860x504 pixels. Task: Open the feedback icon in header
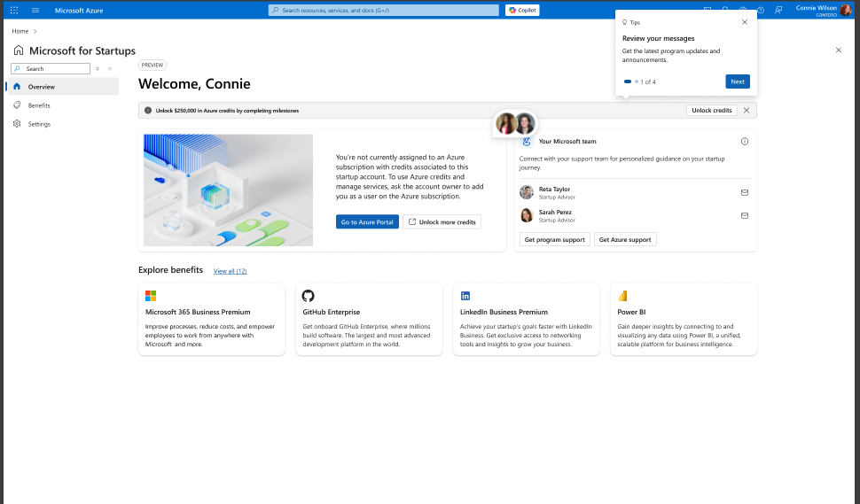pyautogui.click(x=778, y=11)
